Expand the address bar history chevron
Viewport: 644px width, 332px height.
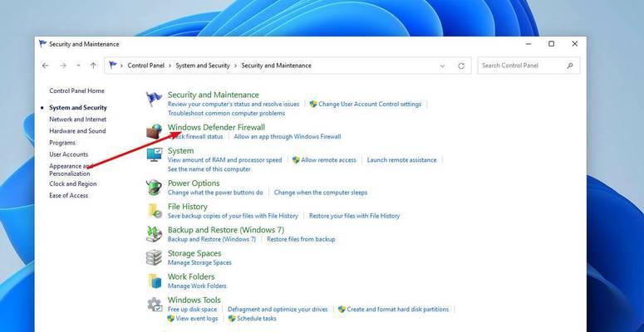(x=442, y=66)
